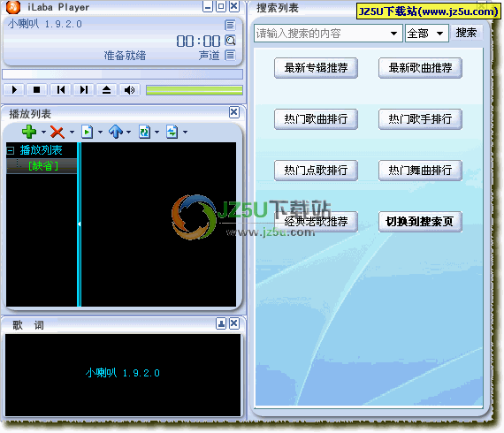Click the 准备就绪 status text

coord(125,56)
